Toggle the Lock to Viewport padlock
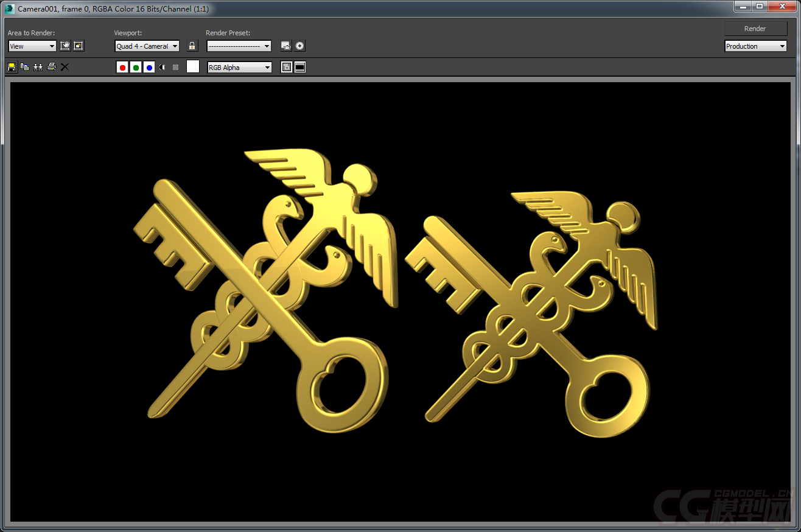The height and width of the screenshot is (532, 801). tap(192, 46)
